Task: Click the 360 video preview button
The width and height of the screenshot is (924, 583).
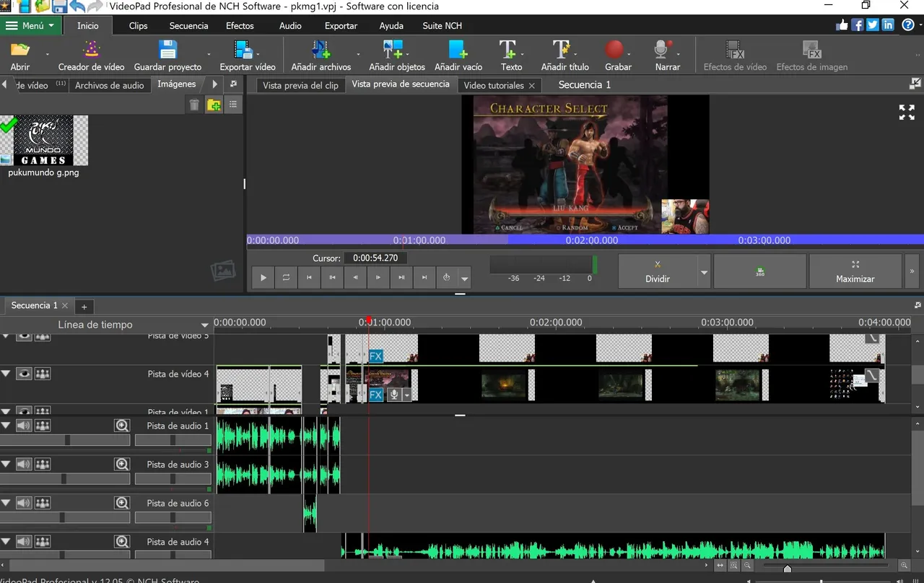Action: tap(759, 271)
